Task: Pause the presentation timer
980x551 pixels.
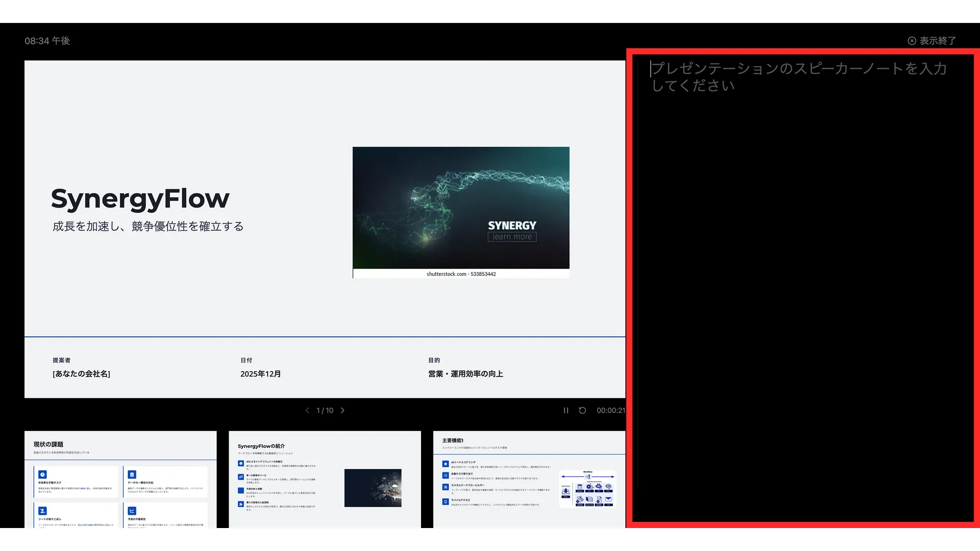Action: click(x=566, y=410)
